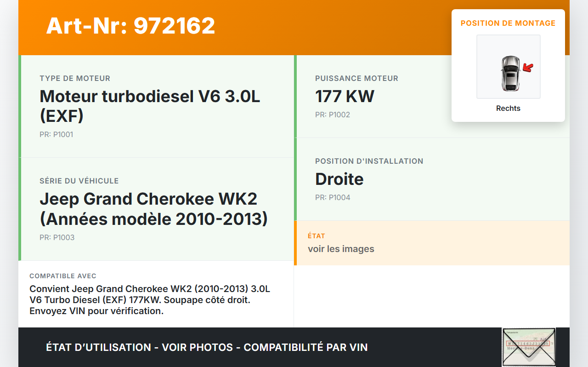The width and height of the screenshot is (588, 367).
Task: Click 'voir les images' in État box
Action: [341, 249]
